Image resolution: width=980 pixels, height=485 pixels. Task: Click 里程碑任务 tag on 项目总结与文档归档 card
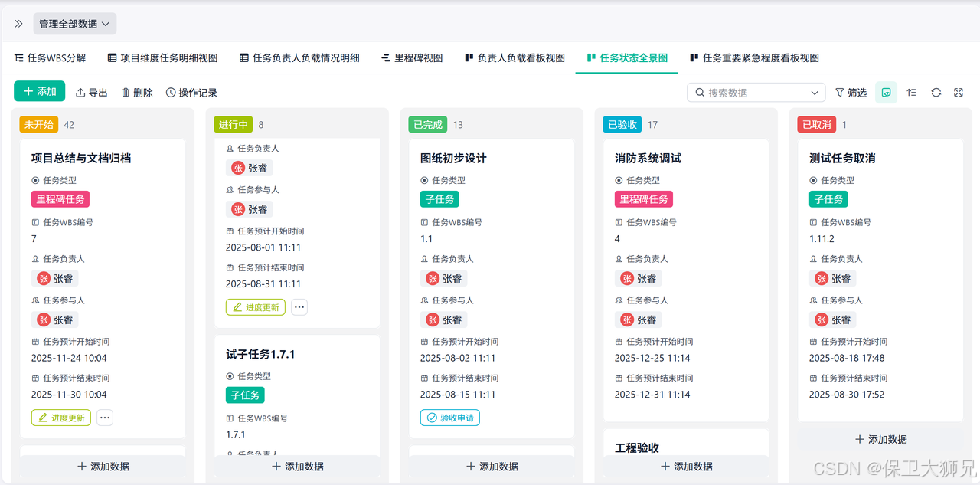60,199
